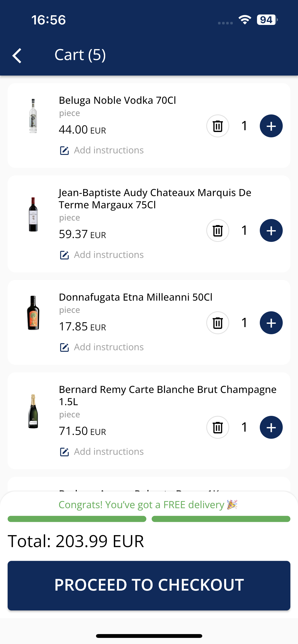Open the Margaux red wine bottle image
This screenshot has width=298, height=644.
33,214
